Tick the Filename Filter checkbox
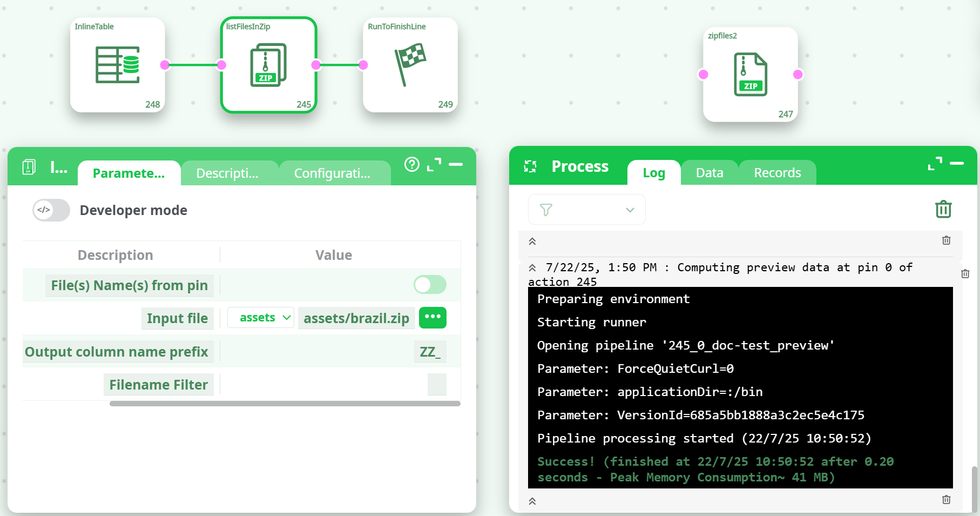980x516 pixels. click(437, 384)
